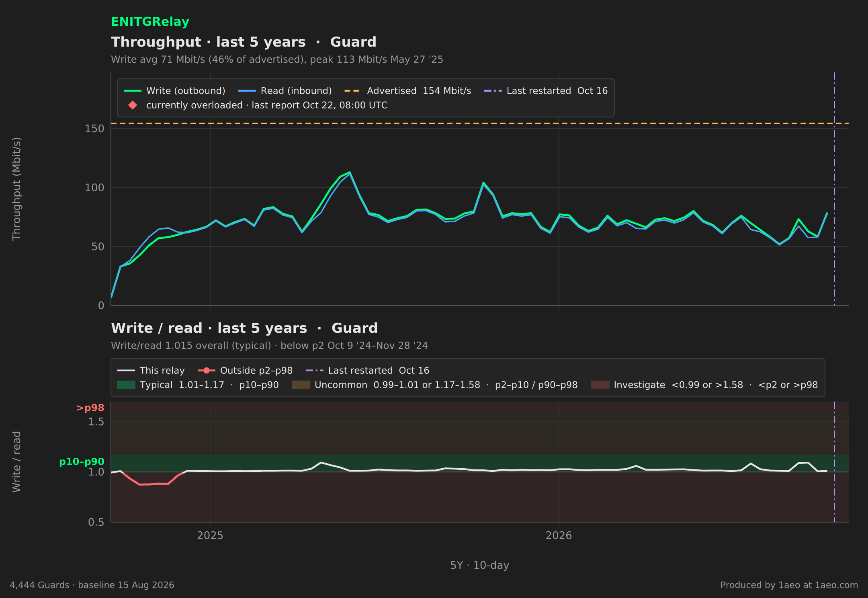Click the 'Throughput · last 5 years · Guard' title
Viewport: 868px width, 598px height.
244,42
